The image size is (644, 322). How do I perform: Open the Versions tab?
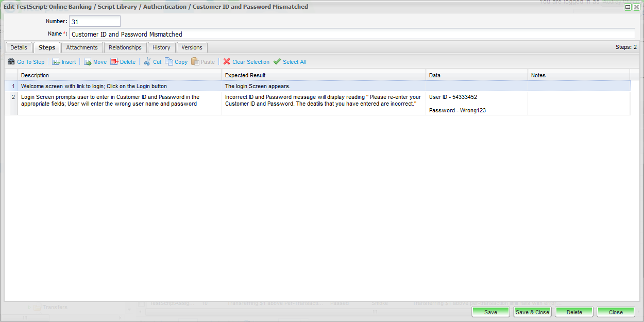(192, 47)
